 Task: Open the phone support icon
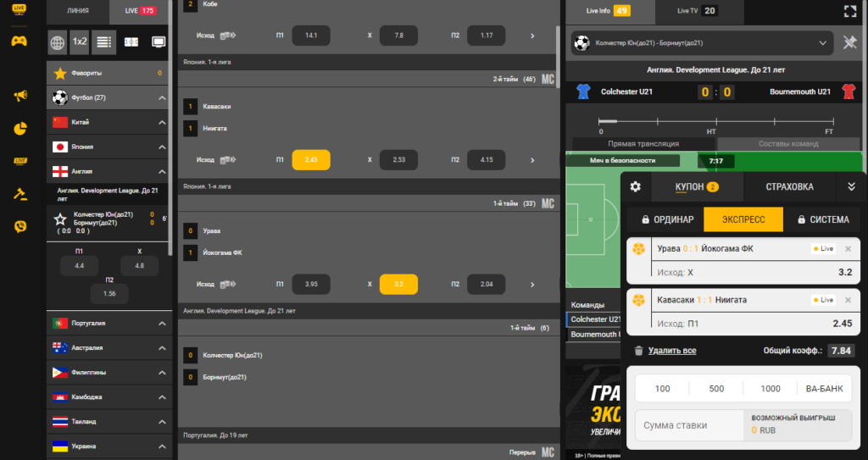pyautogui.click(x=20, y=226)
